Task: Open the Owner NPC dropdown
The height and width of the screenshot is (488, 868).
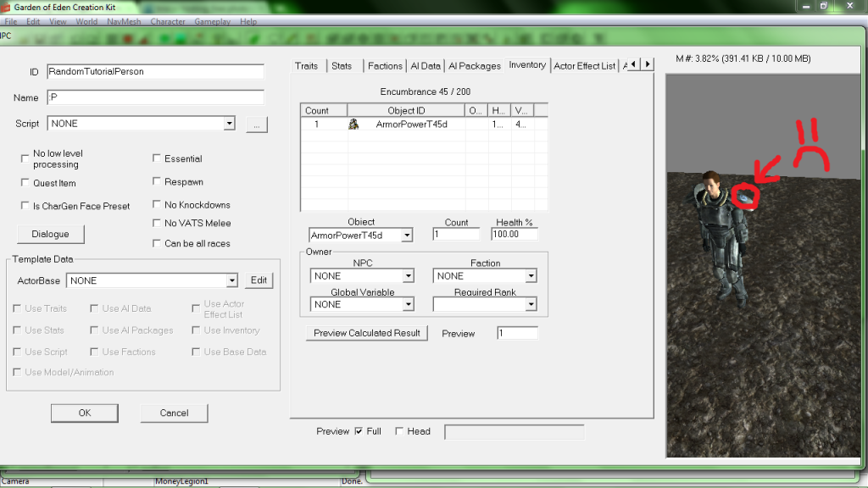Action: click(x=409, y=275)
